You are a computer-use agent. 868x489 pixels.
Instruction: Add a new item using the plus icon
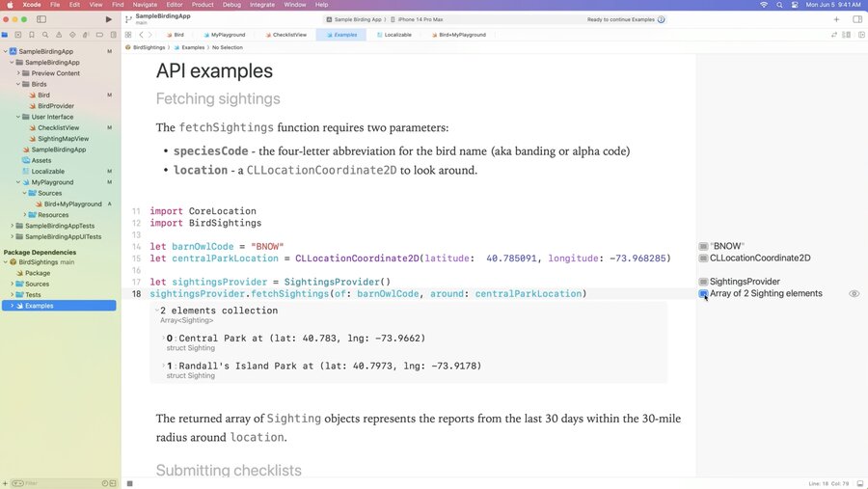tap(836, 19)
